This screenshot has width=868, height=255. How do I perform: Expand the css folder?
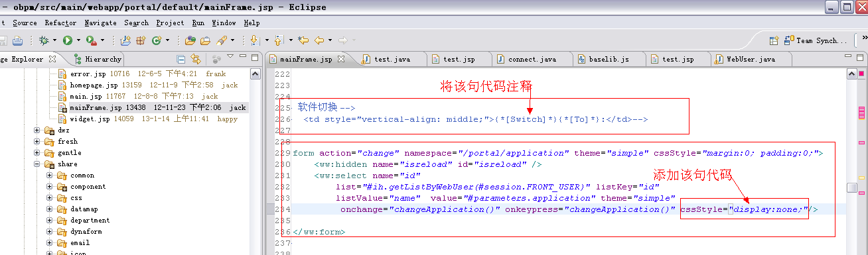[x=50, y=198]
